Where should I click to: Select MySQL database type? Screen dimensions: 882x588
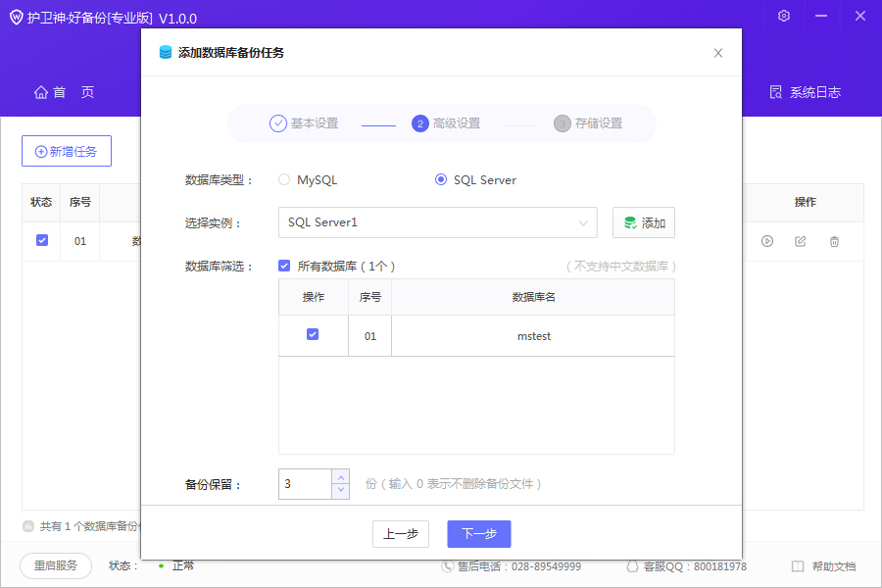coord(308,180)
